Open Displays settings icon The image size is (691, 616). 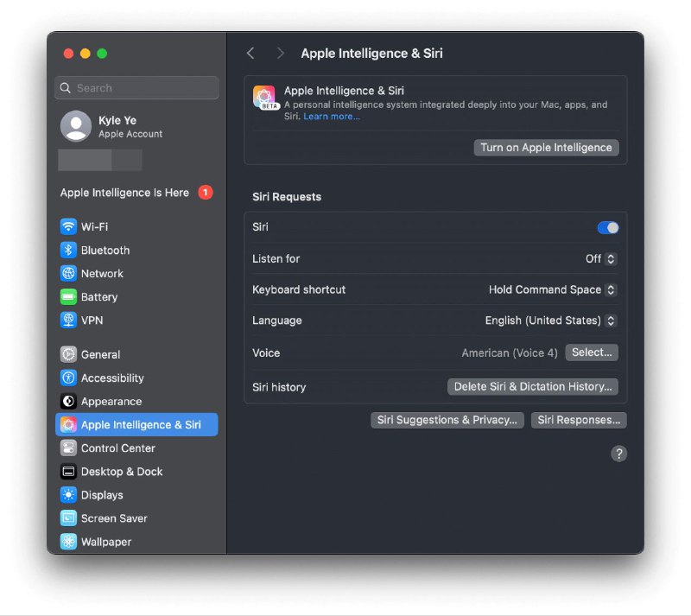click(x=68, y=494)
